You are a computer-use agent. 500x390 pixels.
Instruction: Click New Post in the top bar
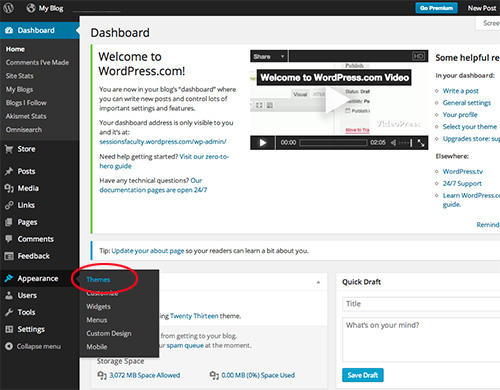tap(482, 8)
